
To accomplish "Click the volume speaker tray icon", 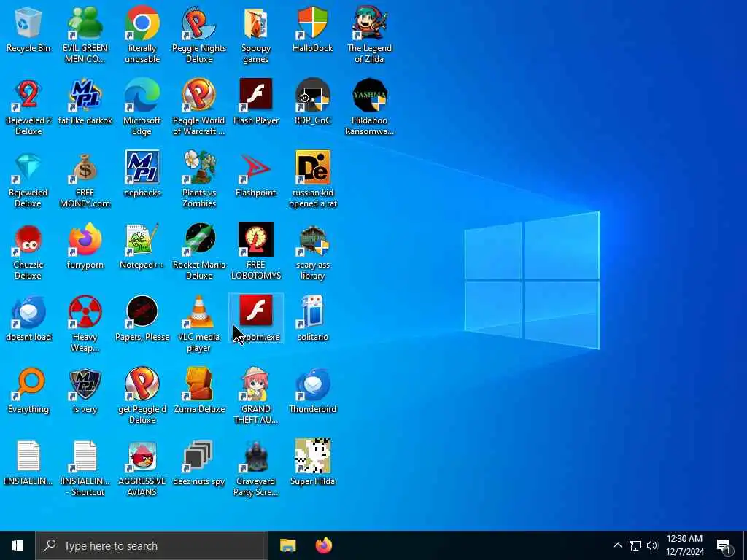I will [652, 545].
